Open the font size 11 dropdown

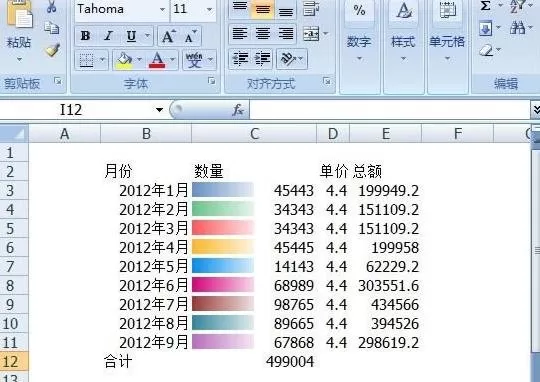pos(209,9)
